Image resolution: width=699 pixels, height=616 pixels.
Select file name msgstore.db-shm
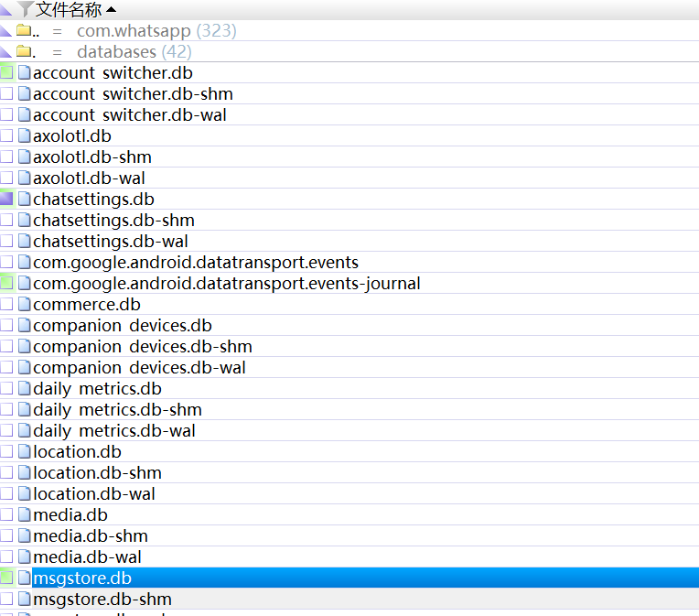pyautogui.click(x=102, y=599)
